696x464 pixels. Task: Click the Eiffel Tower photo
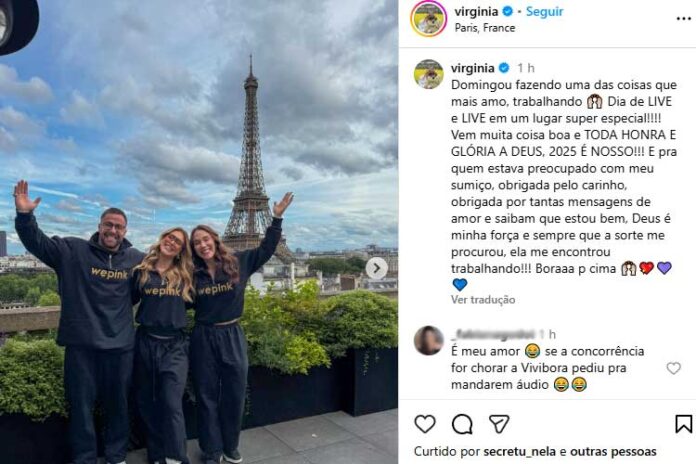[x=199, y=232]
